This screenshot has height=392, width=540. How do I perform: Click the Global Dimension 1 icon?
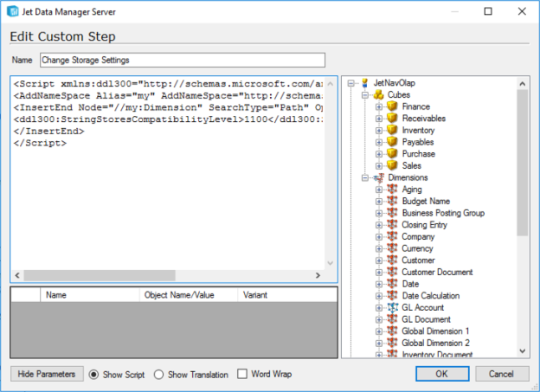click(392, 331)
